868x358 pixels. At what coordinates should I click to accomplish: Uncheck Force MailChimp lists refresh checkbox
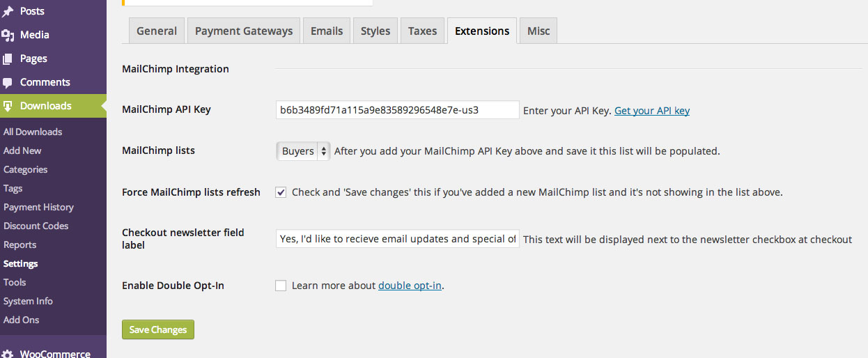tap(281, 192)
